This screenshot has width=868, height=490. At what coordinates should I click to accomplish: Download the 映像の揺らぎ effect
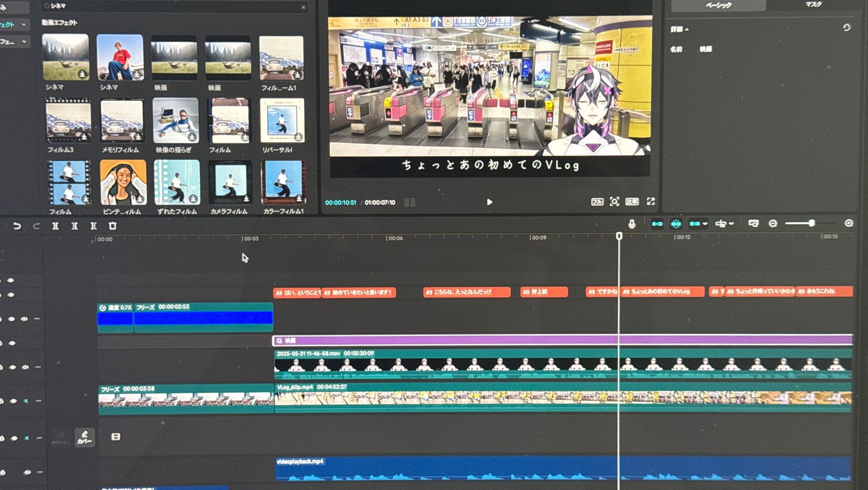point(192,137)
